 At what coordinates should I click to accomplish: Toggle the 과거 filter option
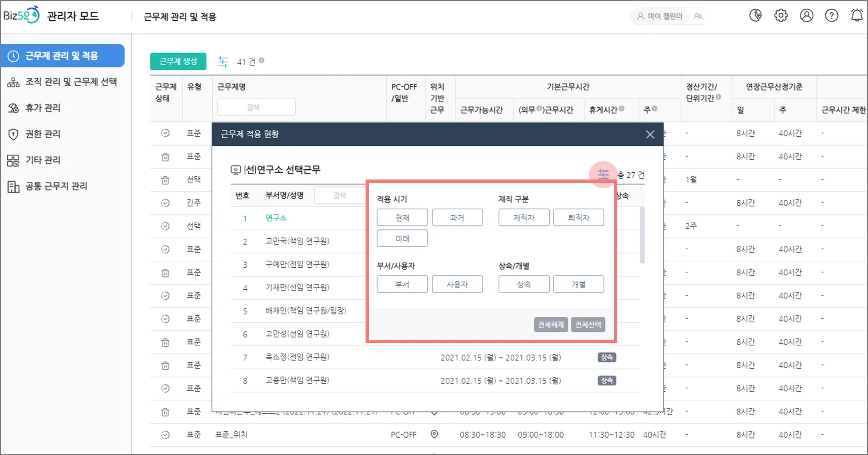[457, 218]
